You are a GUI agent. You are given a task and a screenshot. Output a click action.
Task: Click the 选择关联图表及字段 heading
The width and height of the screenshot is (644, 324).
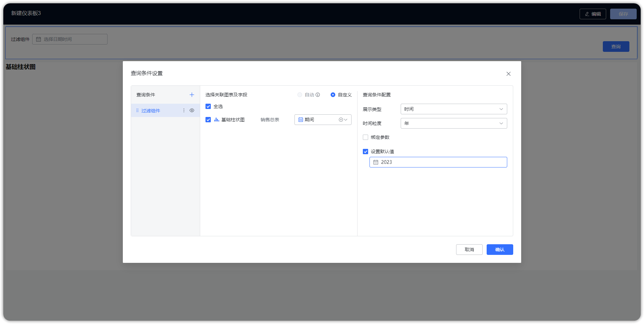226,95
